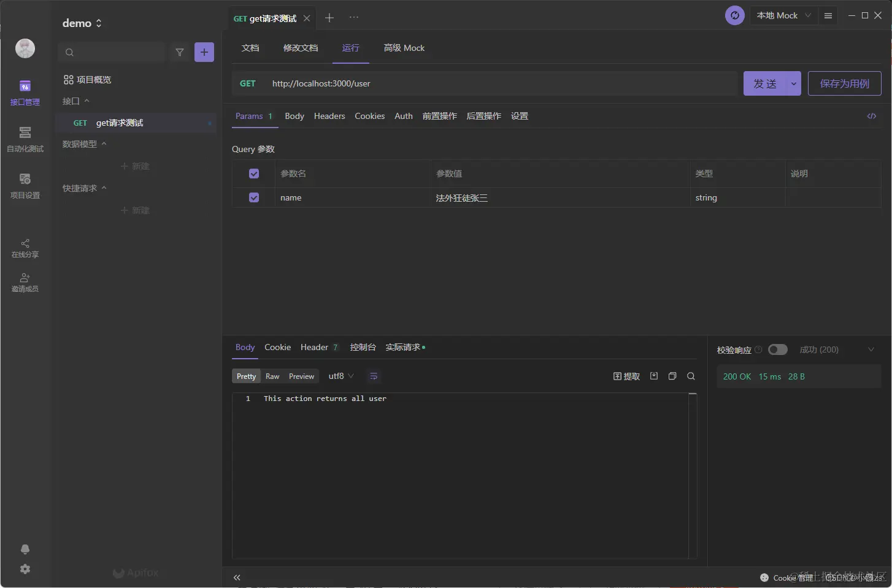Open the 后置操作 tab
The height and width of the screenshot is (588, 892).
[484, 116]
